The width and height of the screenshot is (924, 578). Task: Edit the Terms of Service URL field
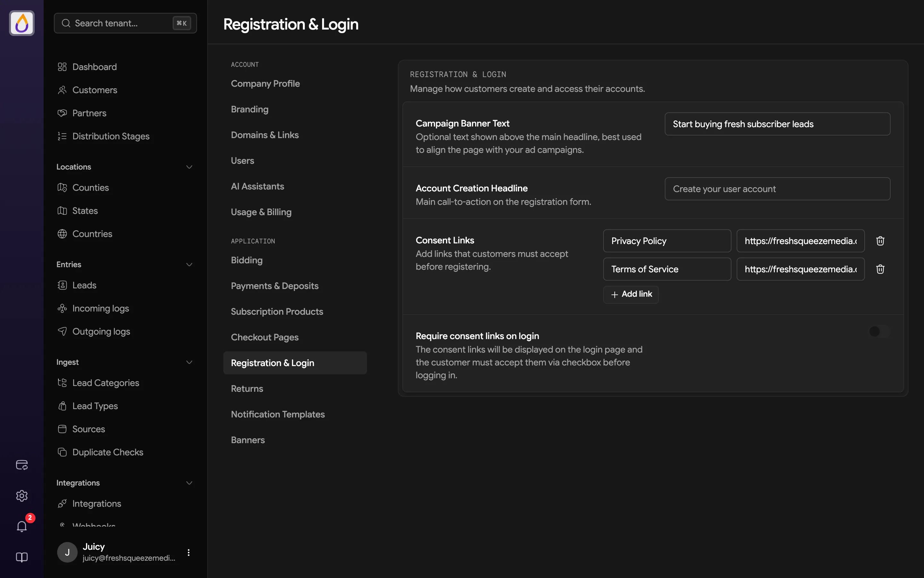(x=801, y=269)
